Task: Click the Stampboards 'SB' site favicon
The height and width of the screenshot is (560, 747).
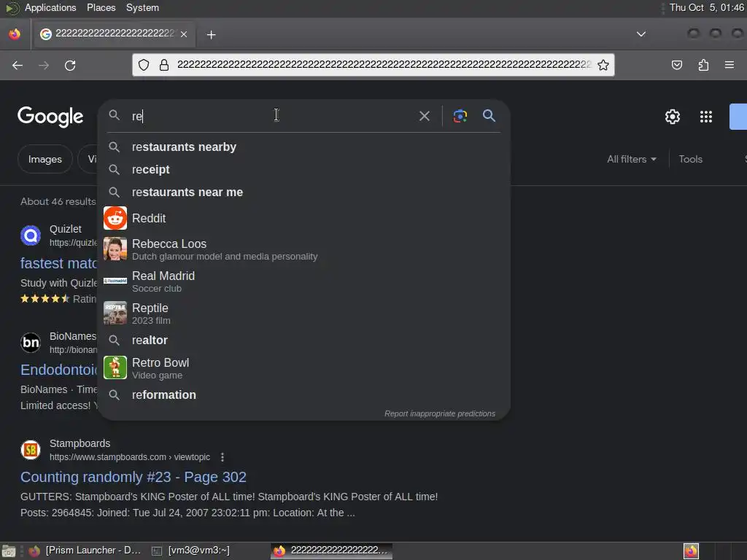Action: (31, 449)
